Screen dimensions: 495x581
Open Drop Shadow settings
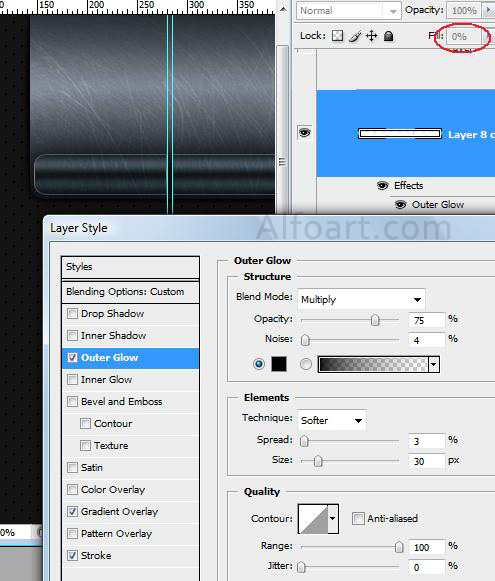click(113, 313)
